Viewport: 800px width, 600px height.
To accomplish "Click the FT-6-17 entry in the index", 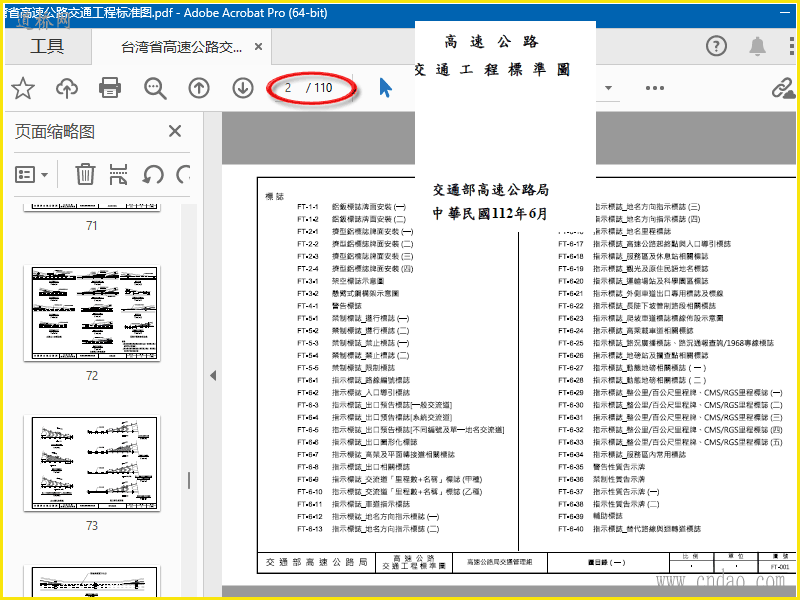I will [x=644, y=244].
